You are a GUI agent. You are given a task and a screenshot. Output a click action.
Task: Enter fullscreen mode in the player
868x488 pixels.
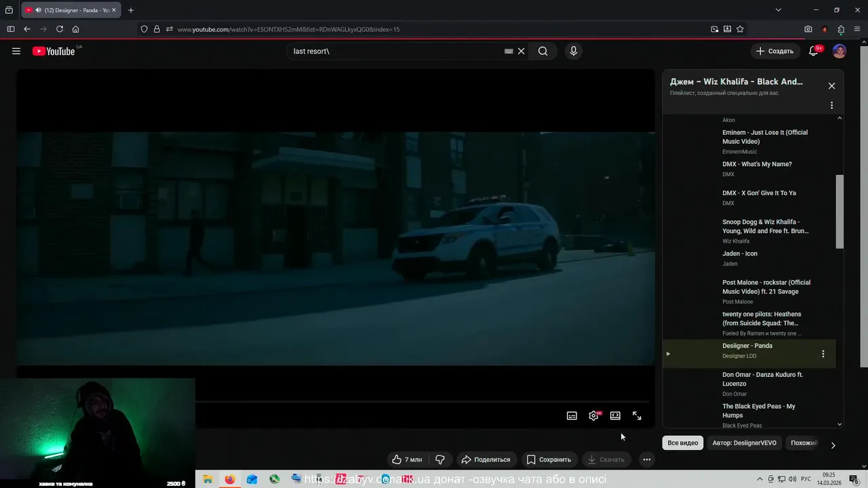click(x=637, y=415)
